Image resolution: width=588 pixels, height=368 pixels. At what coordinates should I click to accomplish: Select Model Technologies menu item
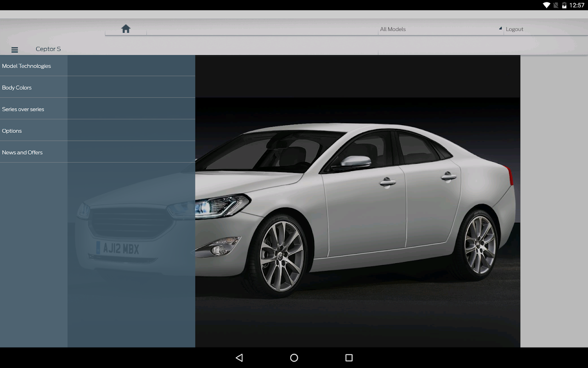97,66
